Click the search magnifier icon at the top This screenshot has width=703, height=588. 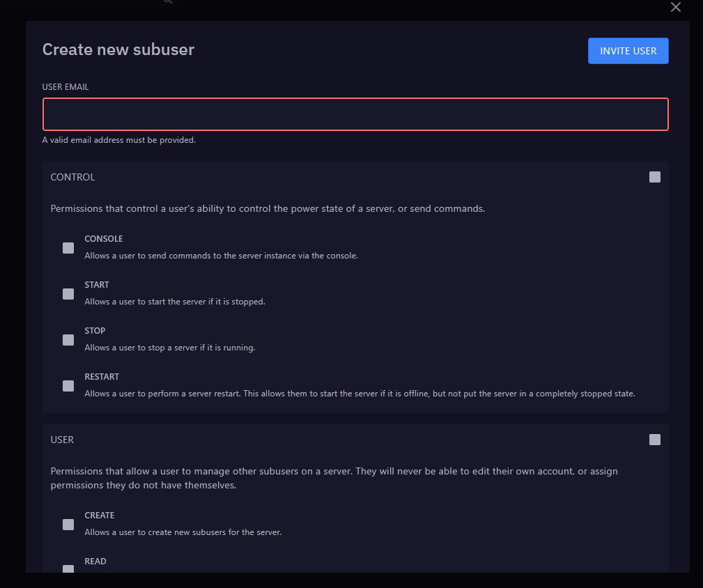coord(167,2)
